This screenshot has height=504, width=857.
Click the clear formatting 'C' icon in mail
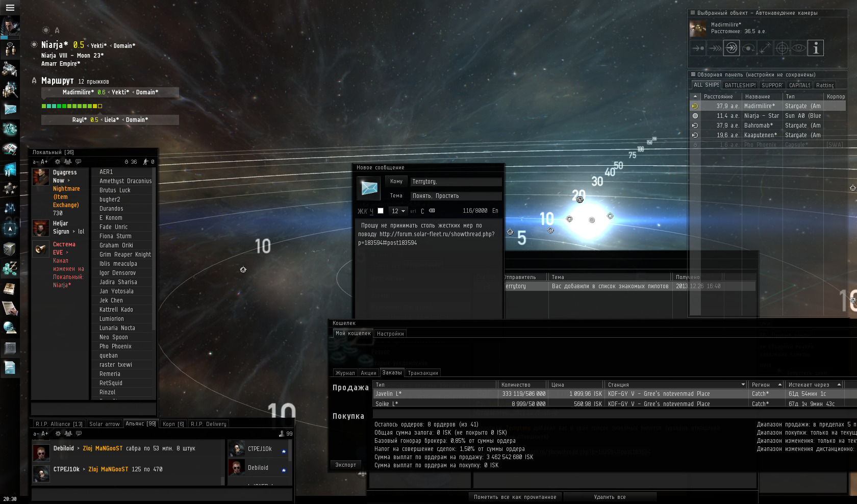[422, 211]
